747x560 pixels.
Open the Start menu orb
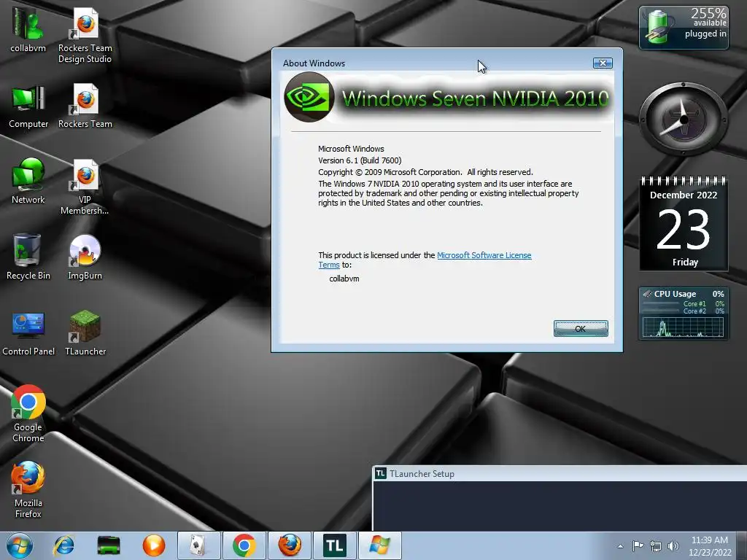(x=19, y=545)
